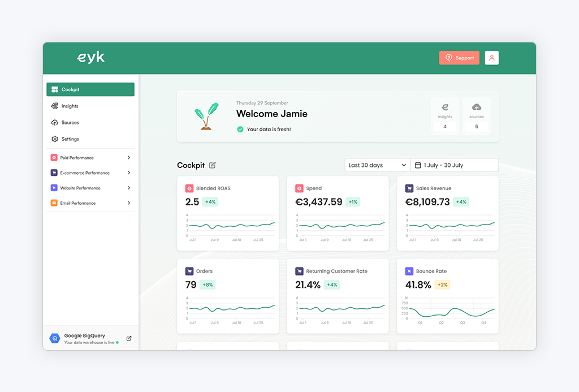This screenshot has width=579, height=392.
Task: Click the insights e-shaped icon in the welcome card
Action: pyautogui.click(x=445, y=107)
